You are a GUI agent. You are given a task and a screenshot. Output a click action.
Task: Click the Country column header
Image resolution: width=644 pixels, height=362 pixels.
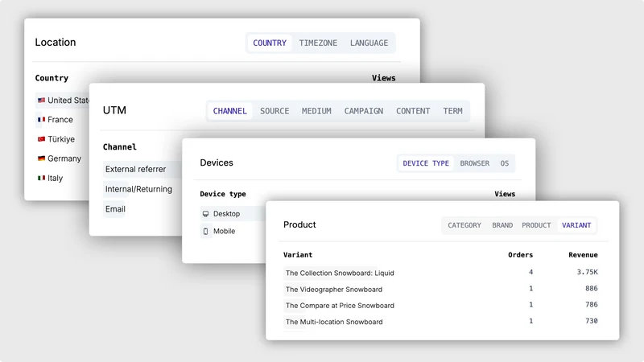[52, 78]
